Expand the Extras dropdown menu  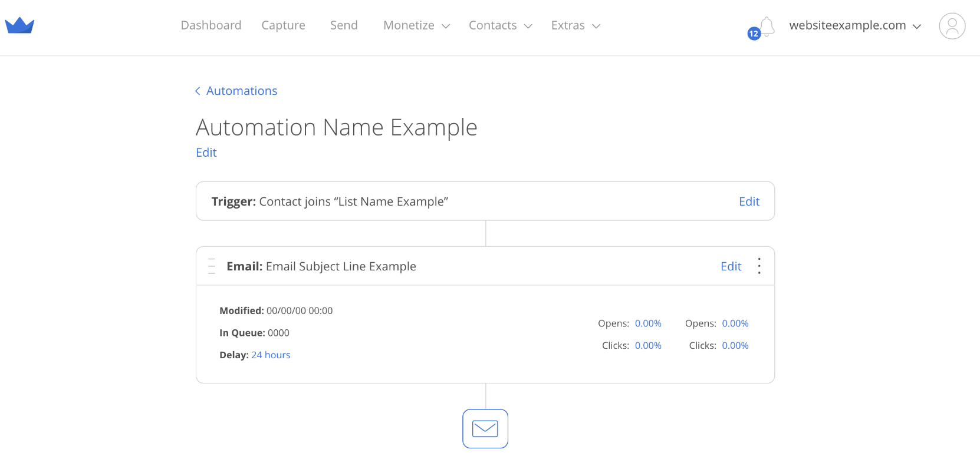[575, 25]
